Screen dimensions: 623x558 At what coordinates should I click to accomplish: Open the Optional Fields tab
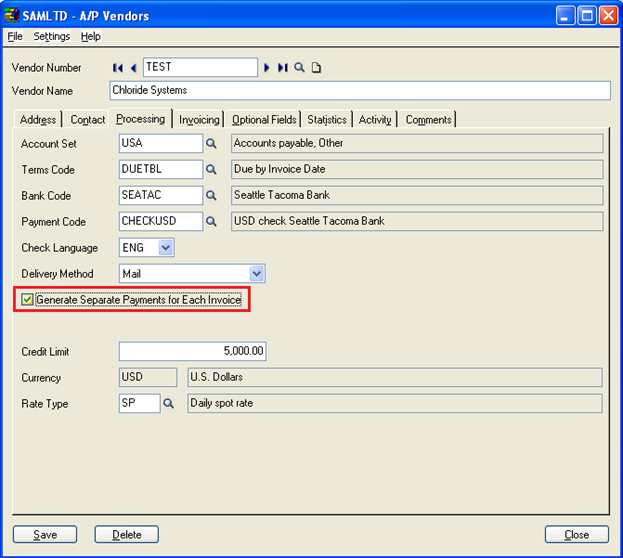[x=264, y=120]
